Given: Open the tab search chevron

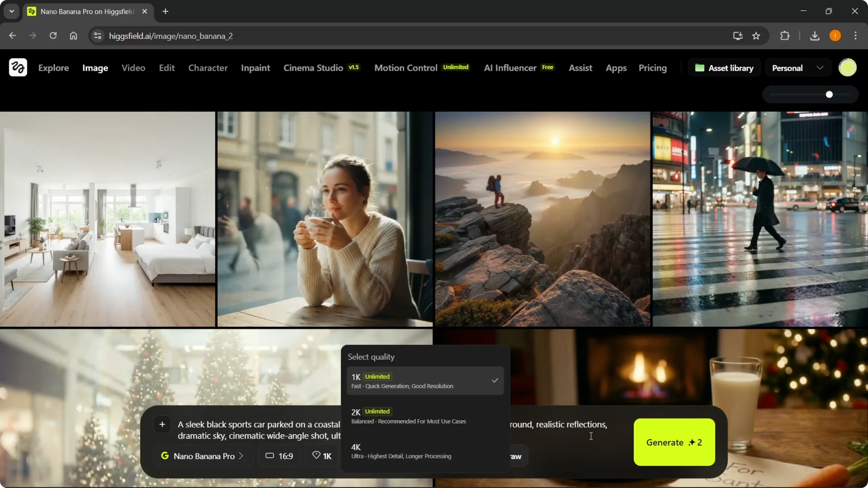Looking at the screenshot, I should 11,11.
